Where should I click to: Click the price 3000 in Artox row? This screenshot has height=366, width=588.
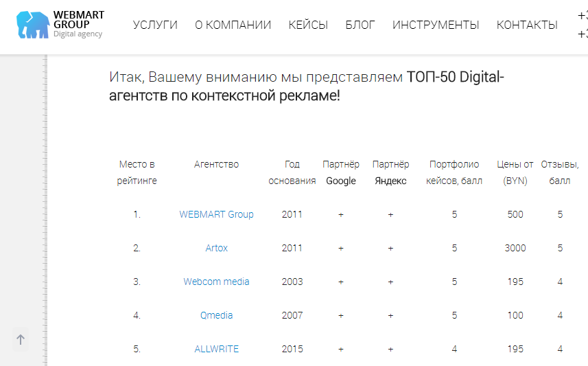tap(515, 248)
